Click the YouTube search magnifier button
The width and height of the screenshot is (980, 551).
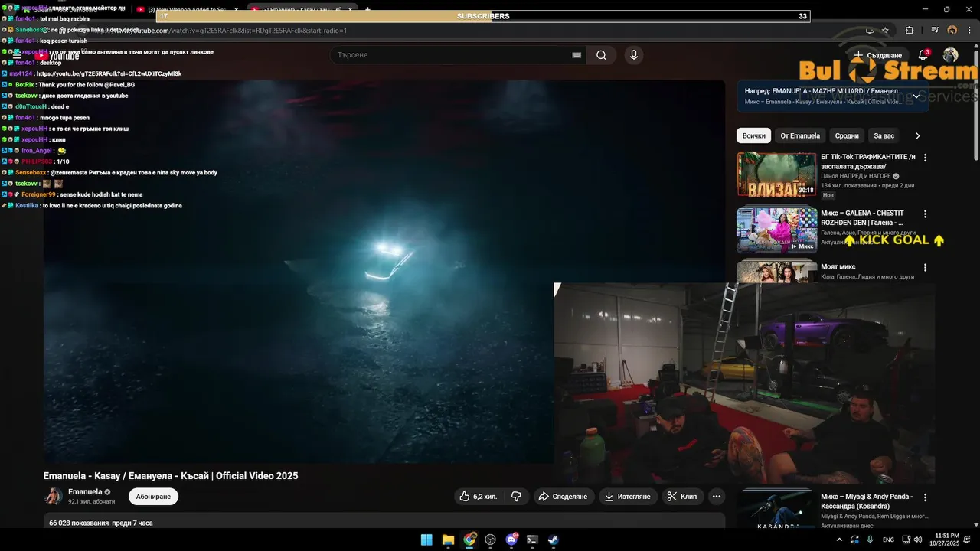point(601,55)
